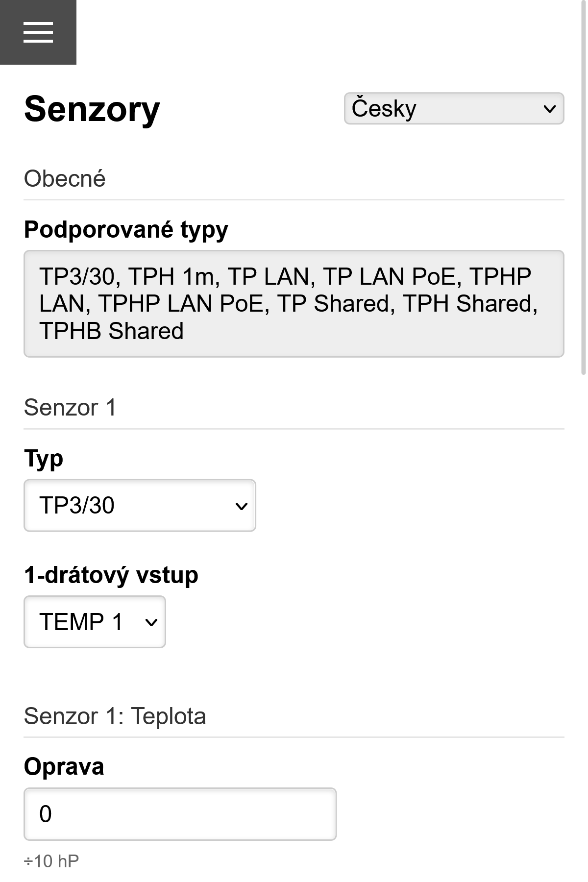
Task: Click the Oprava value input field
Action: click(179, 813)
